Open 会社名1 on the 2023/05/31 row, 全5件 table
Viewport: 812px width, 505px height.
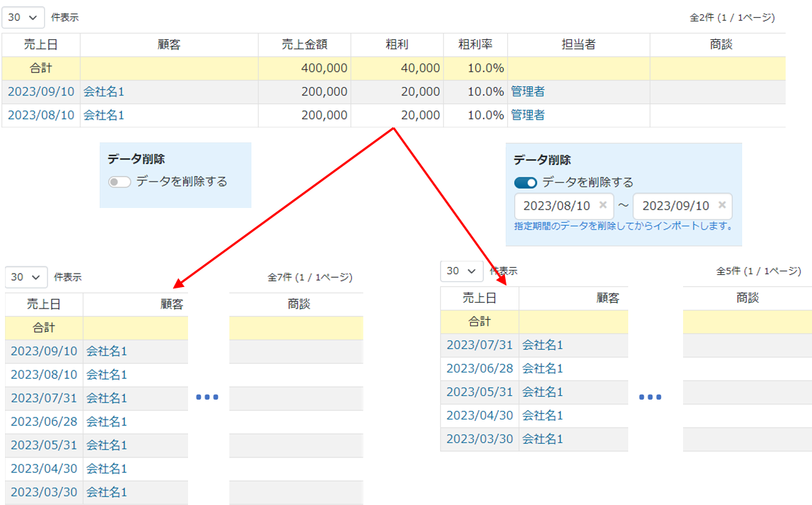543,392
